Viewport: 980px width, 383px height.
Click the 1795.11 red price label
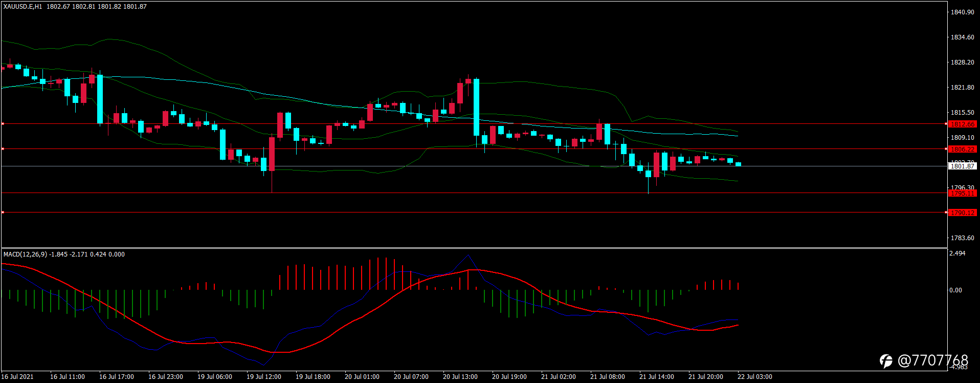962,193
